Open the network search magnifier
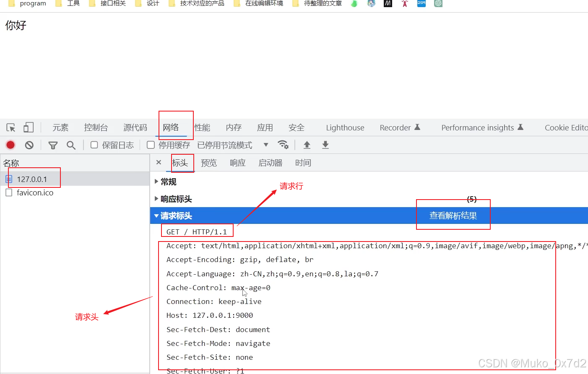The height and width of the screenshot is (374, 588). click(71, 145)
